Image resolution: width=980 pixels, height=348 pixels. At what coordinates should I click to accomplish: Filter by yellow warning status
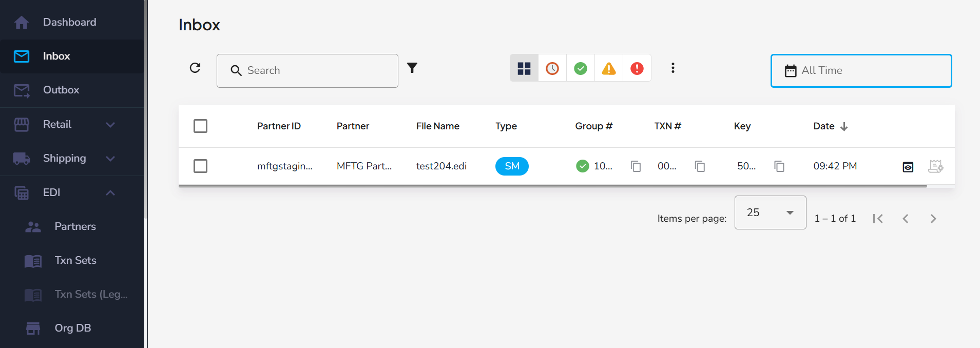(x=609, y=68)
